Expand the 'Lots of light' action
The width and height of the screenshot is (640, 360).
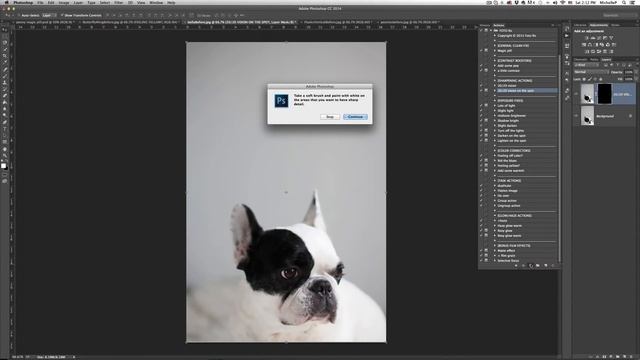[x=495, y=106]
